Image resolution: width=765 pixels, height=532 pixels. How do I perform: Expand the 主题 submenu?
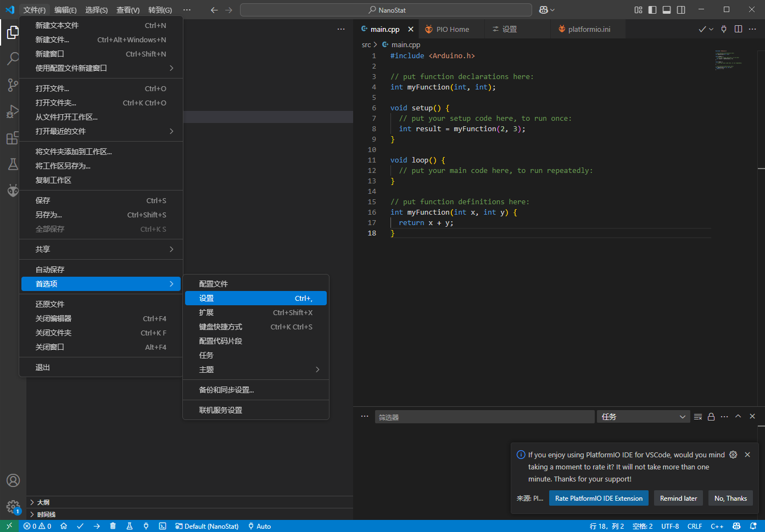[x=256, y=369]
